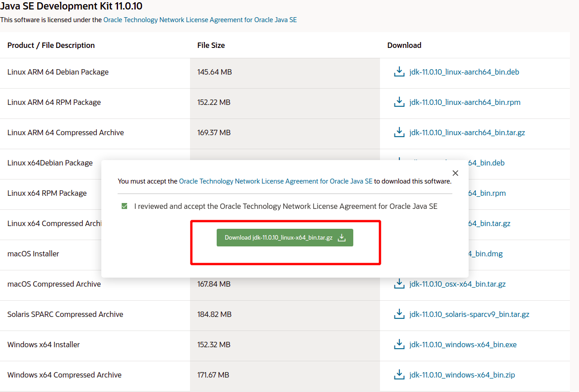Click download icon for osx-x64_bin.tar.gz
The image size is (579, 392).
point(399,284)
